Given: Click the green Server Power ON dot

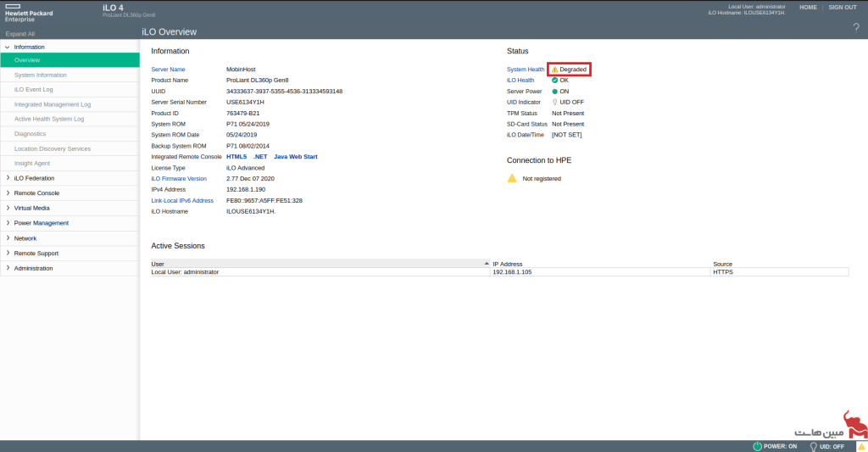Looking at the screenshot, I should [x=554, y=92].
